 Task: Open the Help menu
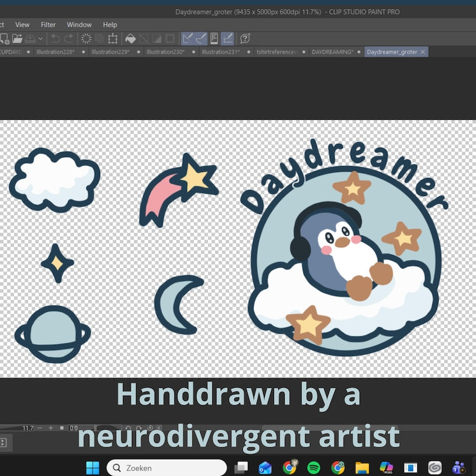110,25
